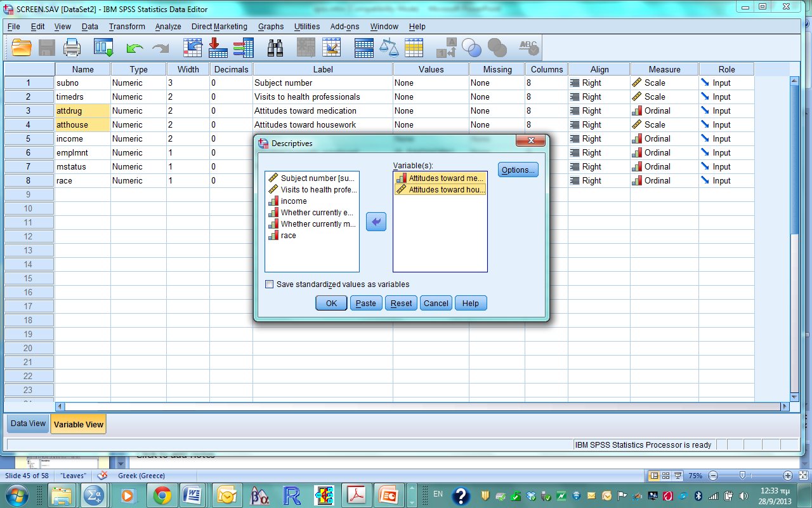Open Google Chrome from the taskbar

point(162,495)
